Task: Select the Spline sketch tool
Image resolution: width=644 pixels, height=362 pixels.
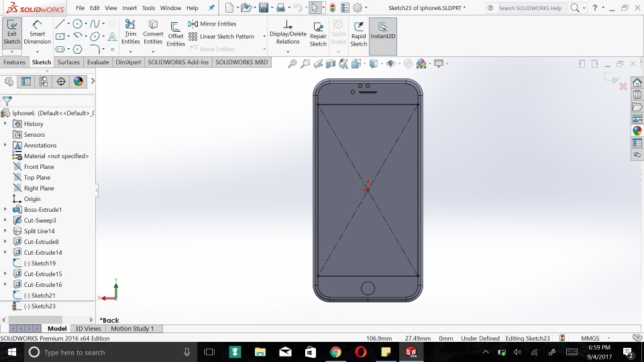Action: tap(95, 24)
